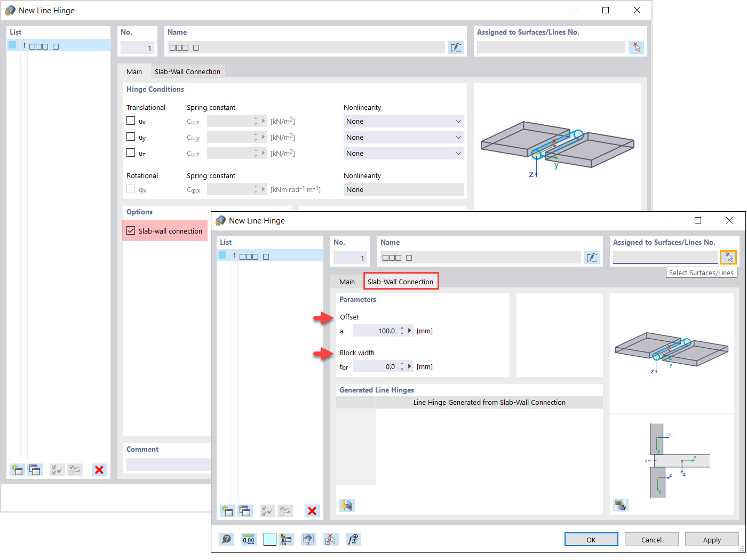Image resolution: width=747 pixels, height=560 pixels.
Task: Click the surface picker icon in the back dialog
Action: tap(637, 47)
